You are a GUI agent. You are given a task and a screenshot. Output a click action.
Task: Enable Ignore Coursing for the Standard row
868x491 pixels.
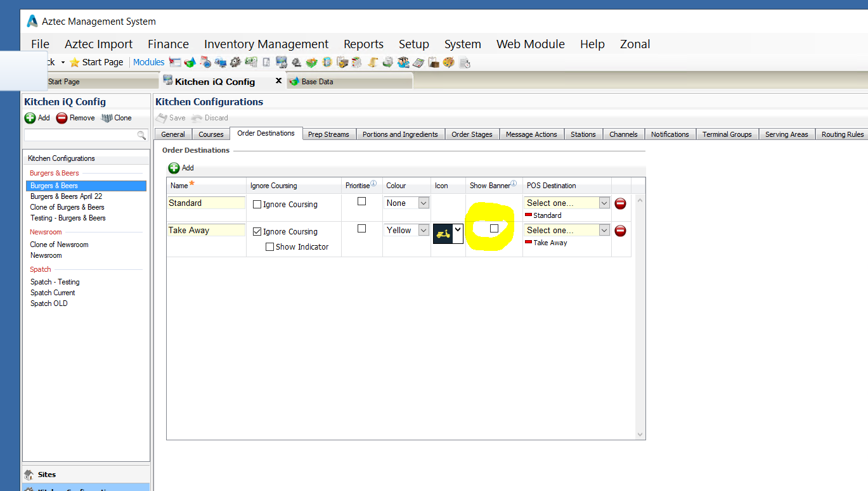point(257,205)
